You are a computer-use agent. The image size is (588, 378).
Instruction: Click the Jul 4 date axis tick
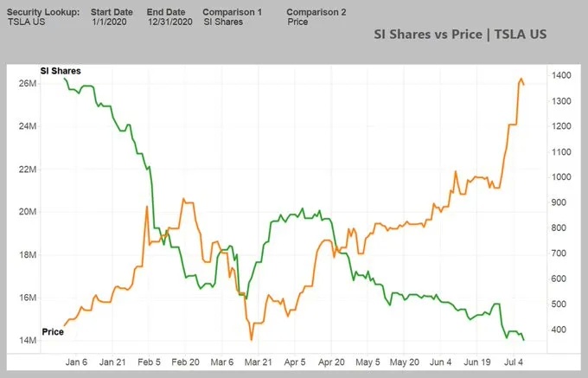coord(514,362)
